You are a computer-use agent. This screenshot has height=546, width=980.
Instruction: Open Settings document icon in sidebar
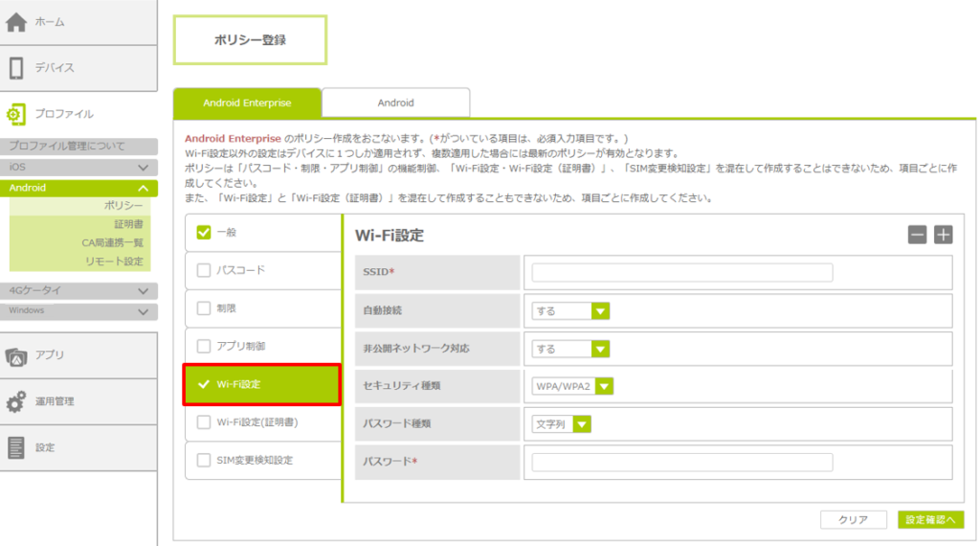(16, 447)
